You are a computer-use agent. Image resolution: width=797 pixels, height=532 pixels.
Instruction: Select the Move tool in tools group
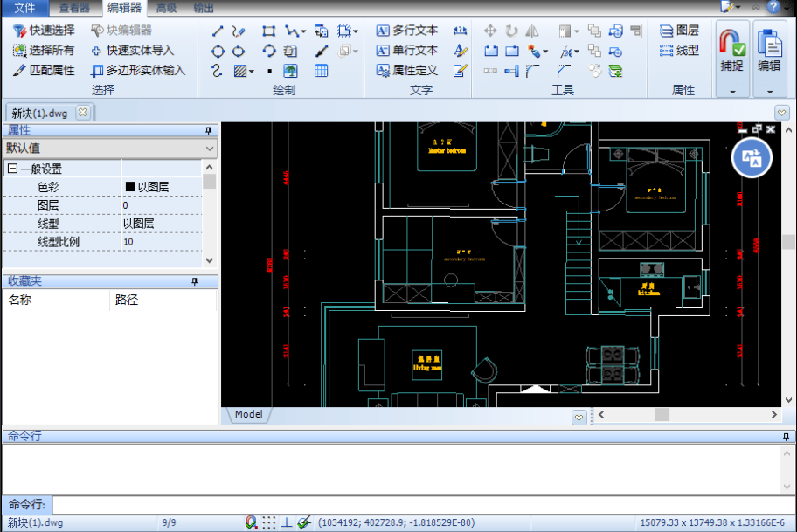[490, 31]
